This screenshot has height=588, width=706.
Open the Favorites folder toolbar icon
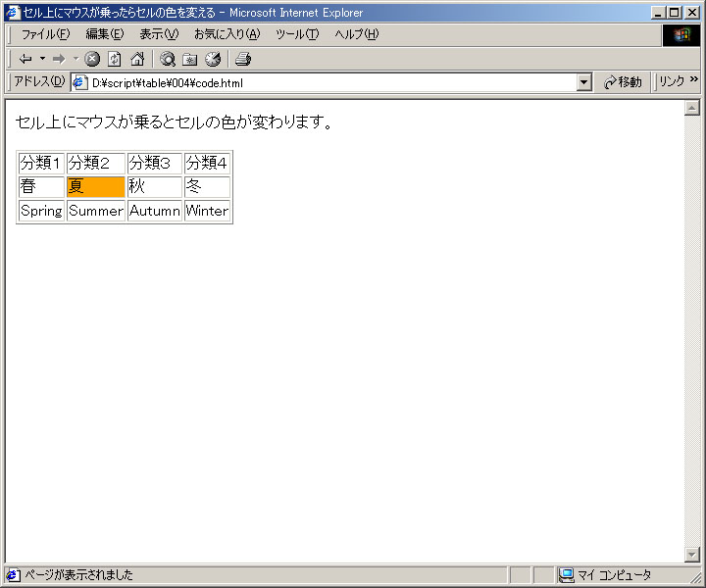point(190,59)
